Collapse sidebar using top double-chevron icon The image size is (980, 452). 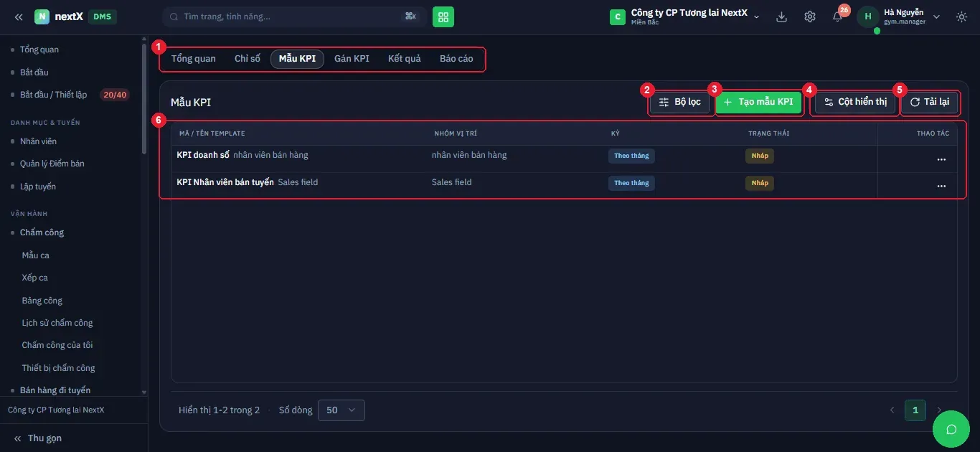pos(19,17)
